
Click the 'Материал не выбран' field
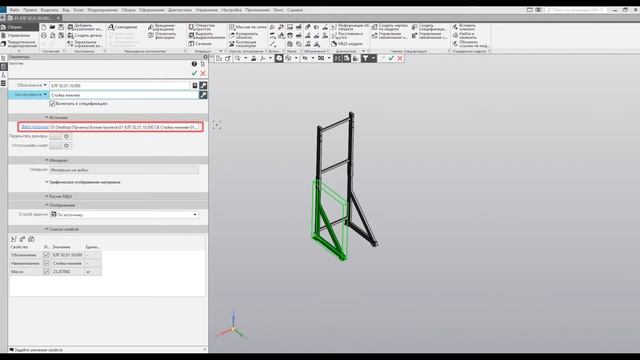[124, 170]
